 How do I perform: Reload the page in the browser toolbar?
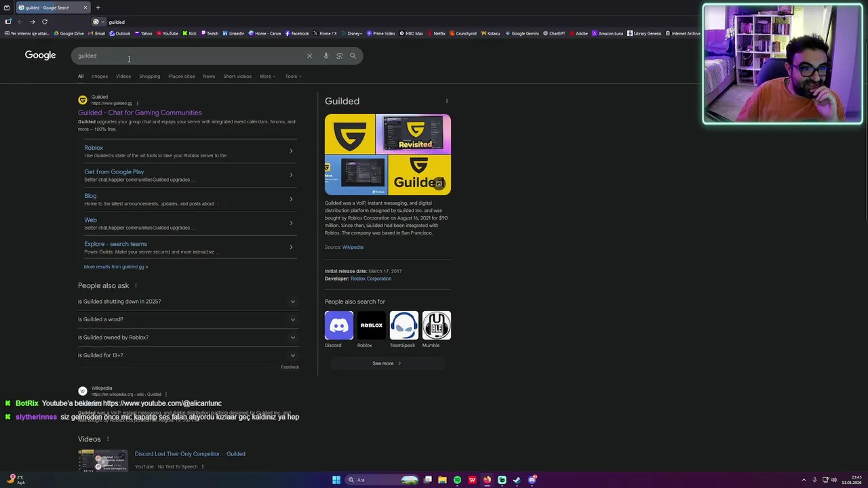[x=45, y=22]
